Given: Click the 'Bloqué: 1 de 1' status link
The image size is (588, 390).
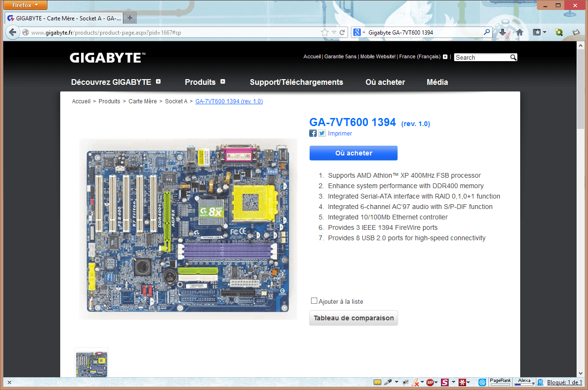Looking at the screenshot, I should (565, 382).
